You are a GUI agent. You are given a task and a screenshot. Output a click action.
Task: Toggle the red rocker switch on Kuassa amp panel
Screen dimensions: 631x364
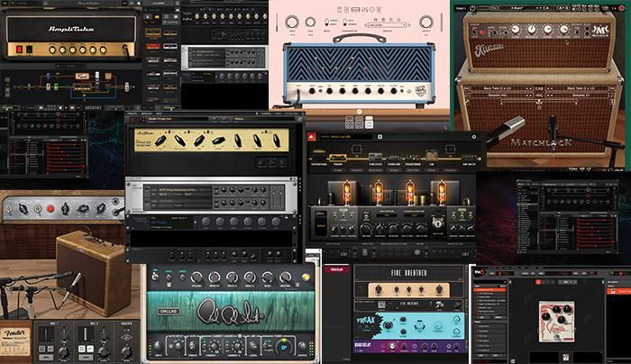pos(482,32)
